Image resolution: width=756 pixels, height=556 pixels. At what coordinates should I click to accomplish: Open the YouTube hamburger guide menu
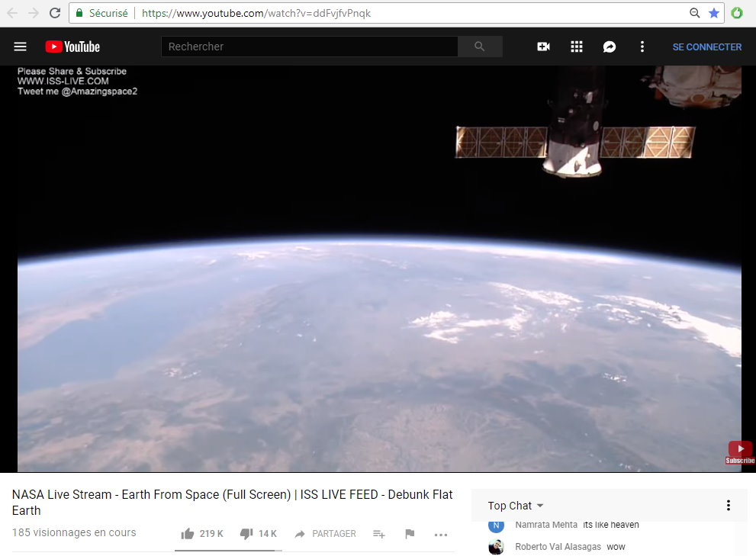21,47
